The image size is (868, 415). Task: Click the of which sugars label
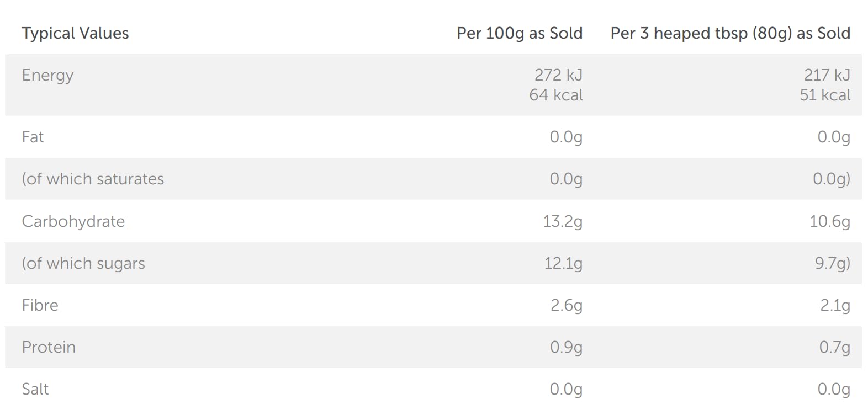[83, 263]
